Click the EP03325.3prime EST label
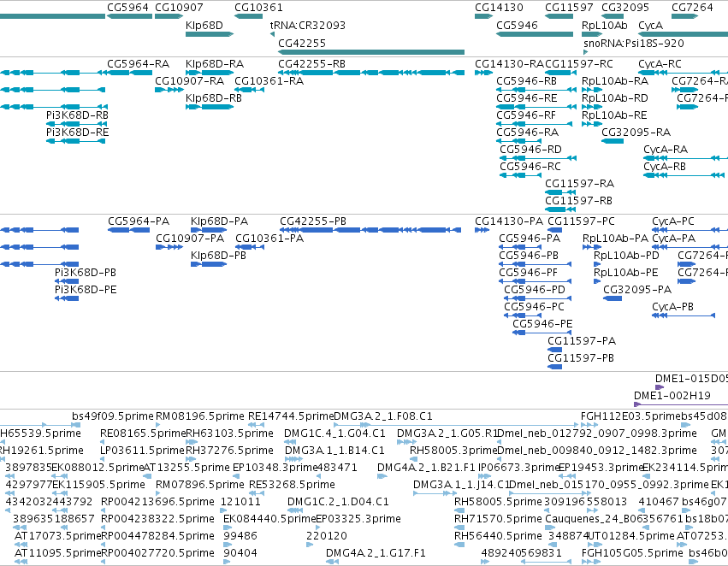 pos(358,518)
